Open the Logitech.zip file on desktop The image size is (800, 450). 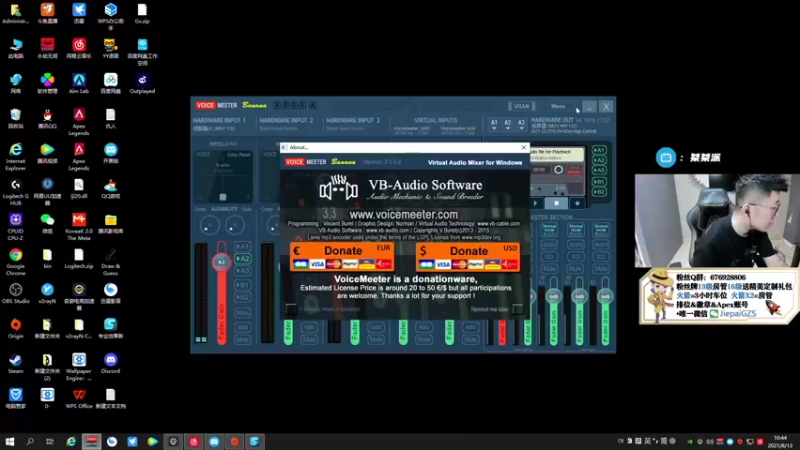[x=79, y=259]
